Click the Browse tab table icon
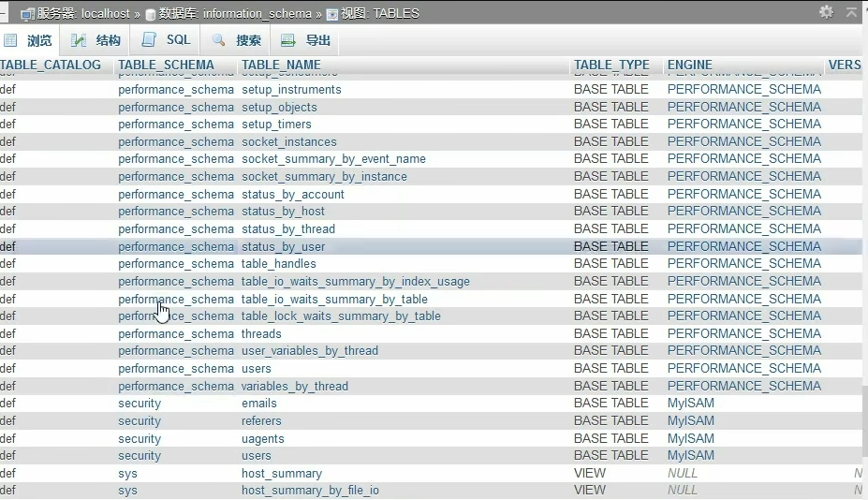Viewport: 868px width, 500px height. [10, 40]
